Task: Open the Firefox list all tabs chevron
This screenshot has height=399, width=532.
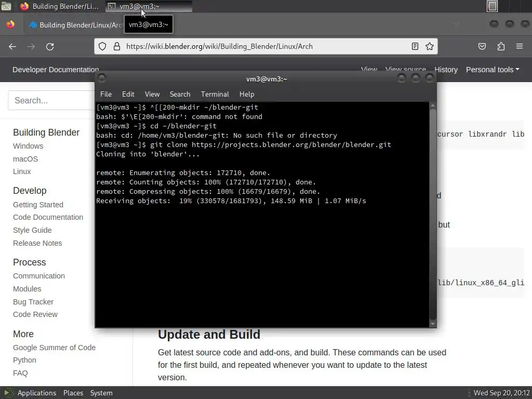Action: pyautogui.click(x=457, y=24)
